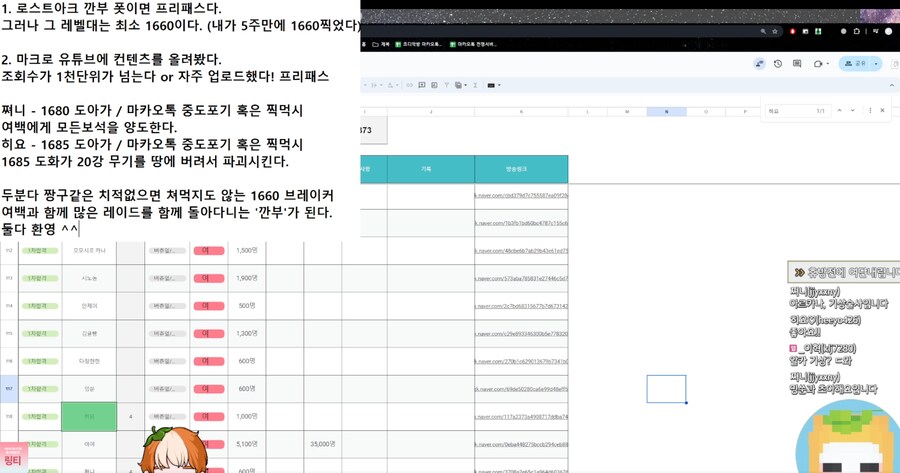The height and width of the screenshot is (473, 900).
Task: Click the 500명 cell
Action: pos(247,305)
